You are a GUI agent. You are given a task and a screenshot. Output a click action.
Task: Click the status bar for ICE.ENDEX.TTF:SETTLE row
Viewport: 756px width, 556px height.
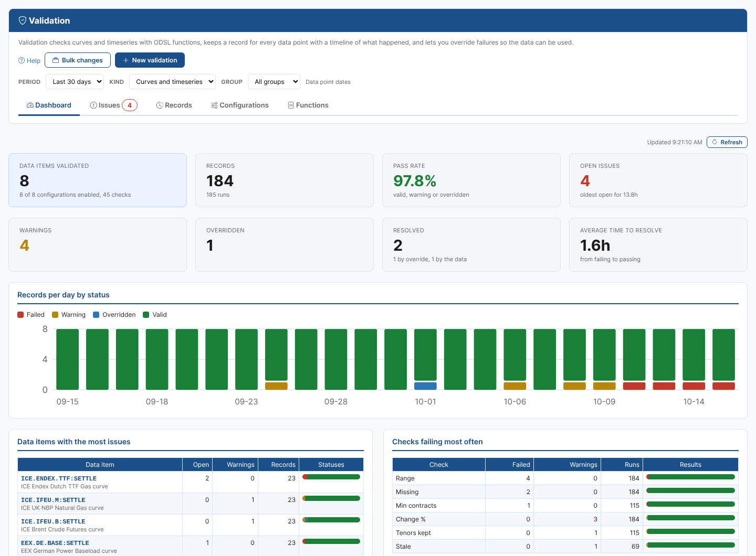click(331, 477)
